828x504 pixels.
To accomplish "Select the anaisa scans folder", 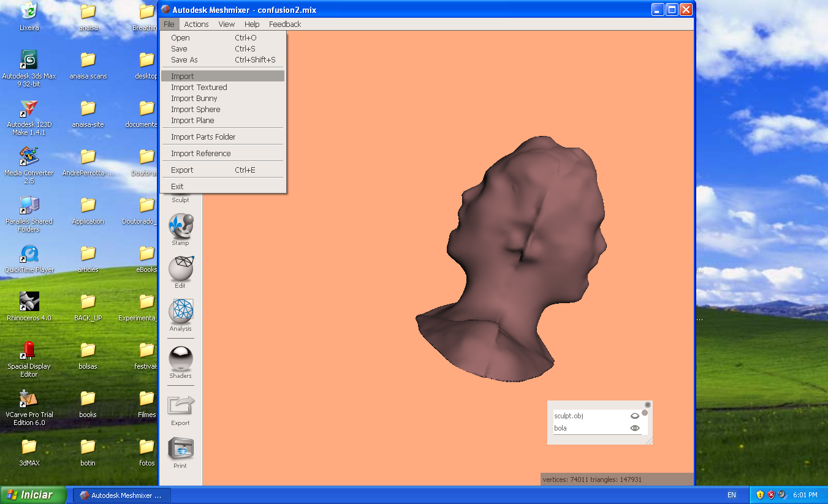I will coord(88,64).
